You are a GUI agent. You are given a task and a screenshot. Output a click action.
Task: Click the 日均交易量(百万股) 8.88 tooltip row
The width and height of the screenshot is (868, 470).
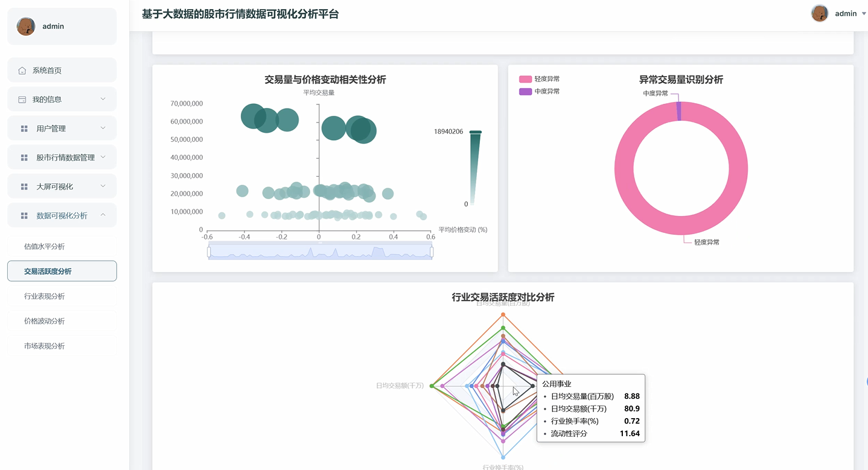click(591, 396)
